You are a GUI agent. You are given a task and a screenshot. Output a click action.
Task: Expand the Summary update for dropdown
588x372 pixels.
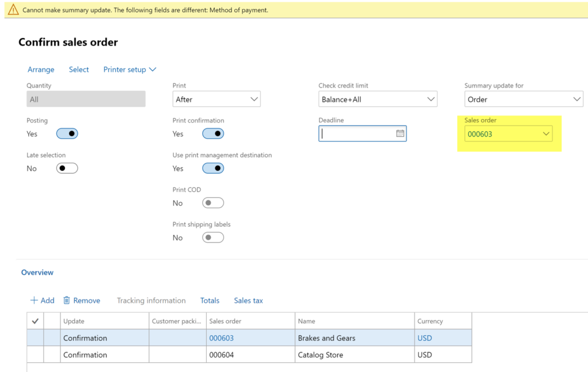click(x=576, y=98)
